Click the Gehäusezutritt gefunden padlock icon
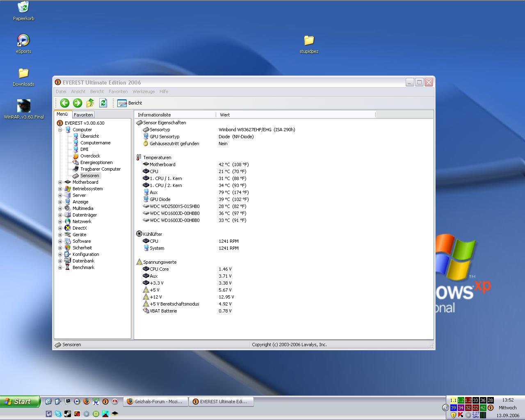This screenshot has height=420, width=525. [x=146, y=144]
